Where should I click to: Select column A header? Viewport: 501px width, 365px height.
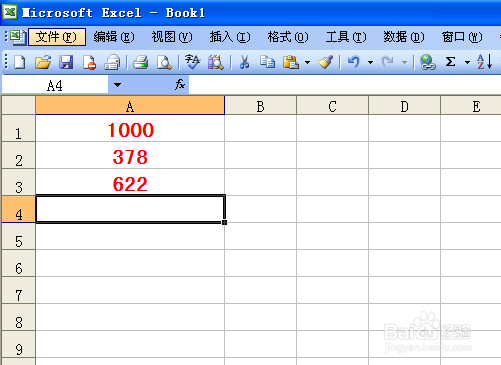(x=130, y=106)
